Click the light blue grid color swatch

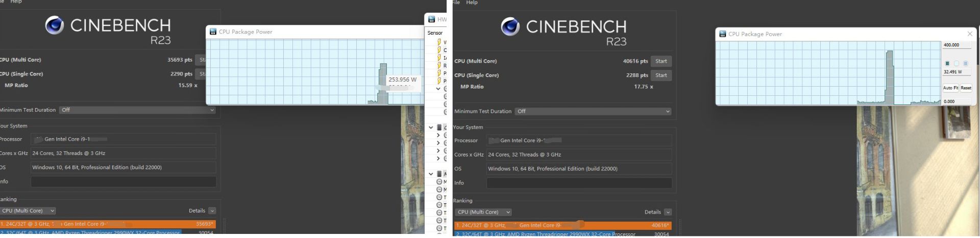tap(965, 63)
